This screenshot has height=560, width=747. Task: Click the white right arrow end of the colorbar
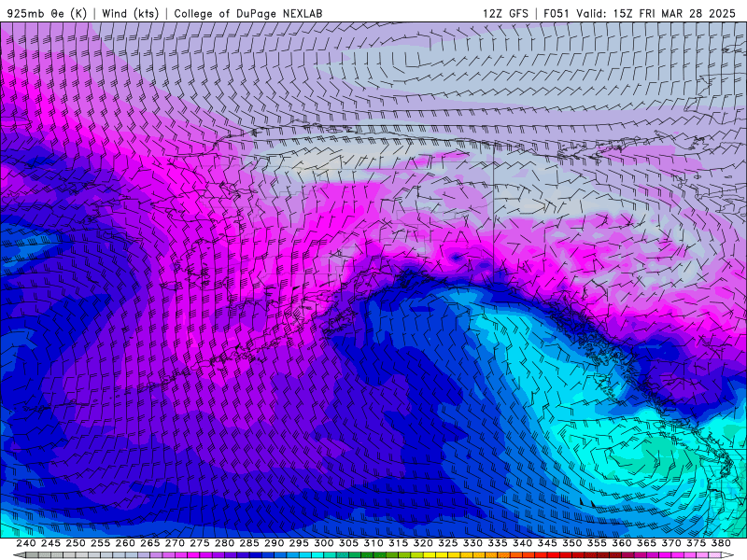pyautogui.click(x=727, y=555)
